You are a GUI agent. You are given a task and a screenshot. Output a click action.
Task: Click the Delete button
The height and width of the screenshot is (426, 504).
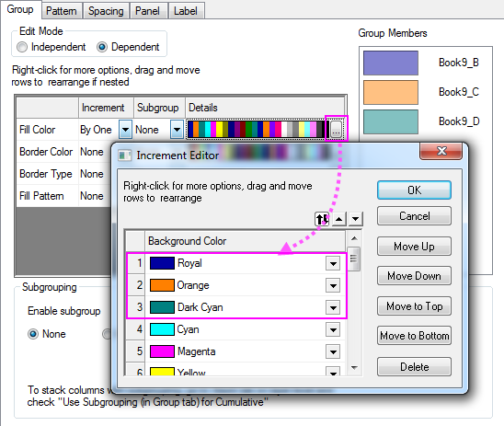tap(414, 367)
